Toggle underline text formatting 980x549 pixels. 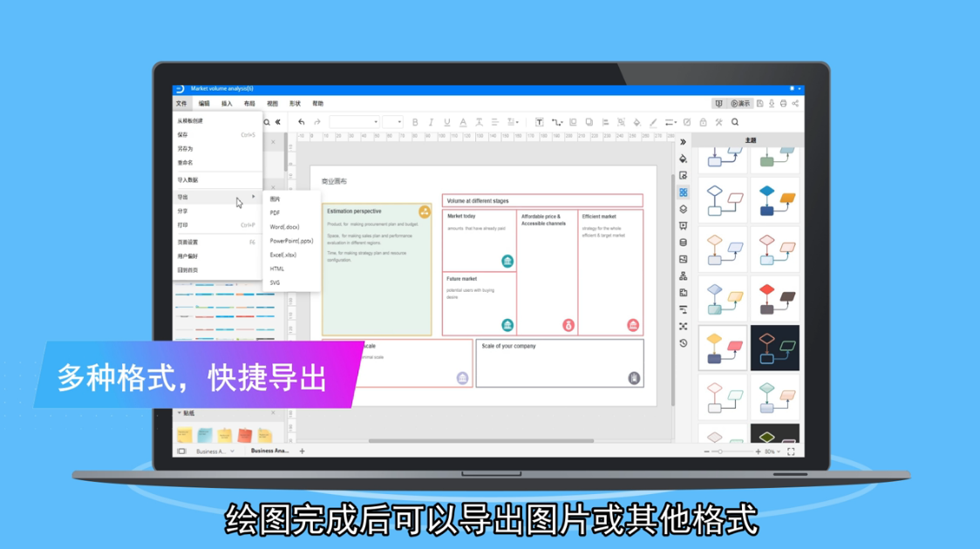[447, 122]
